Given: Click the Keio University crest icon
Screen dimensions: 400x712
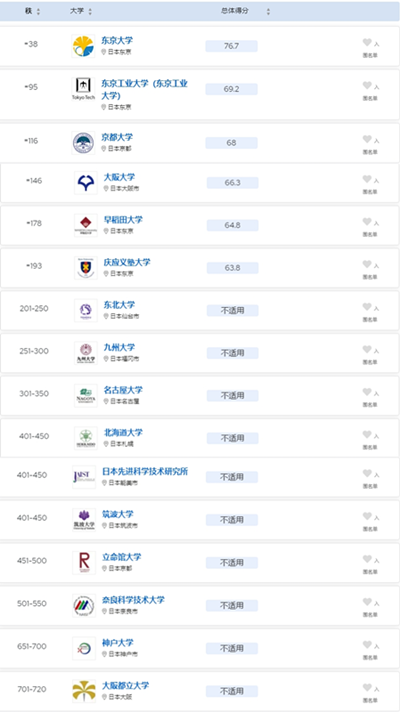Looking at the screenshot, I should (86, 268).
